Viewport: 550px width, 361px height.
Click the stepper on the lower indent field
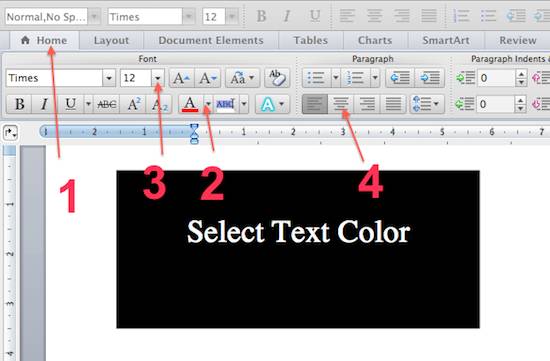tap(521, 104)
